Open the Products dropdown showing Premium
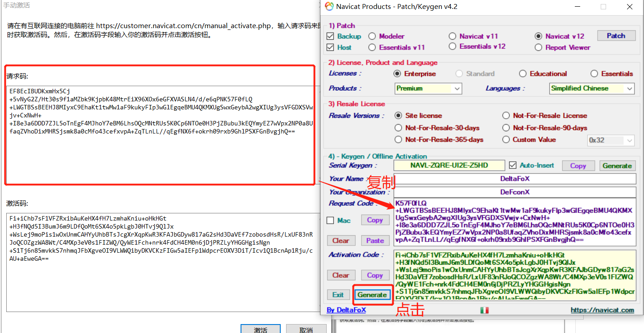Viewport: 644px width, 333px height. point(428,88)
